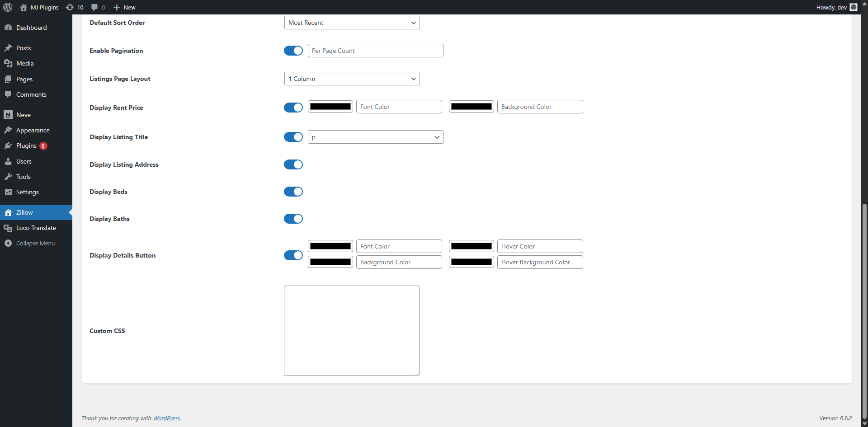Pick Rent Price font color swatch
The height and width of the screenshot is (427, 868).
(x=330, y=107)
